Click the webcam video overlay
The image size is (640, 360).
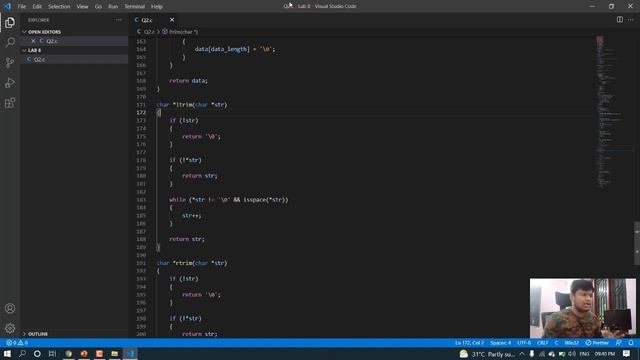pos(582,308)
